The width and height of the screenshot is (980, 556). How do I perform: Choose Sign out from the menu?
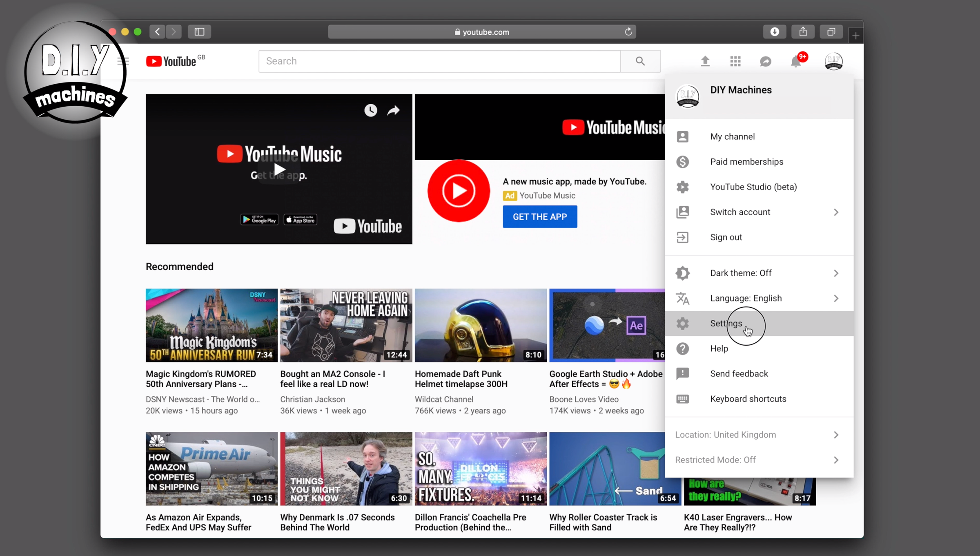click(x=726, y=237)
